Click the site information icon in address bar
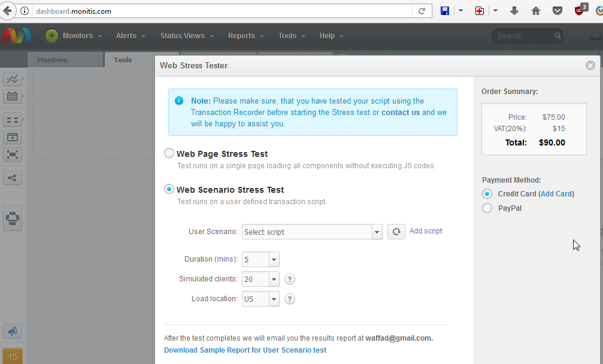The image size is (603, 364). click(x=24, y=11)
